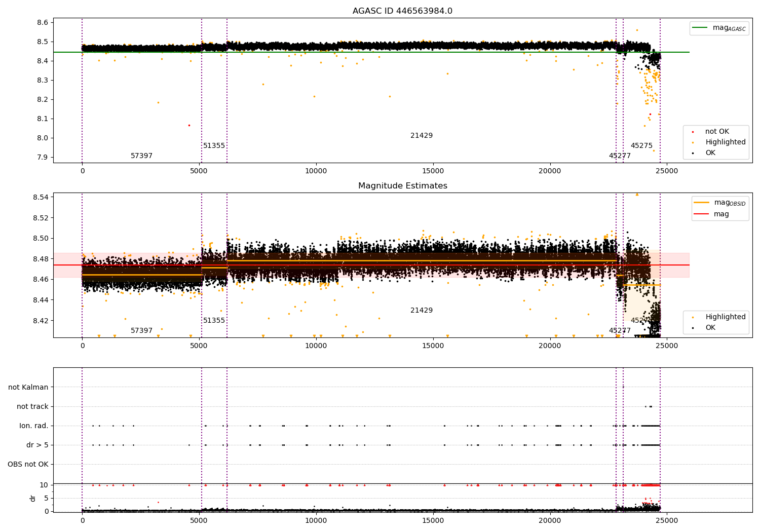Screen dimensions: 760x532
Task: Select mag OBSID legend entry in middle plot
Action: click(x=719, y=203)
